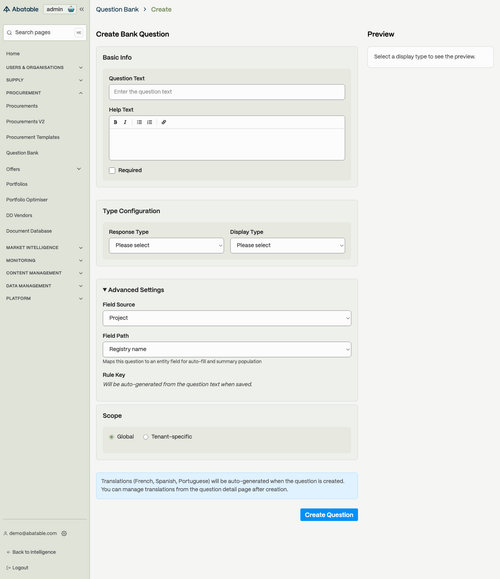Collapse the Advanced Settings section
Screen dimensions: 500x579
[133, 290]
